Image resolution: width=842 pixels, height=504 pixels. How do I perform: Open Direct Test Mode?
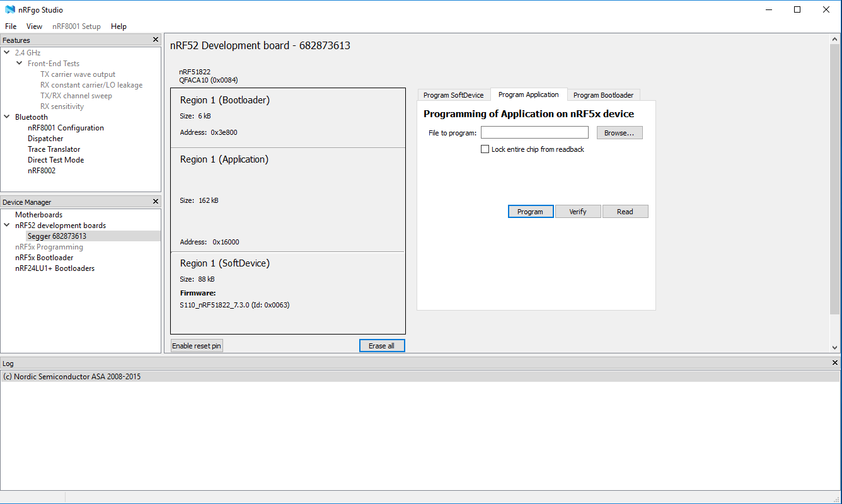pyautogui.click(x=55, y=160)
